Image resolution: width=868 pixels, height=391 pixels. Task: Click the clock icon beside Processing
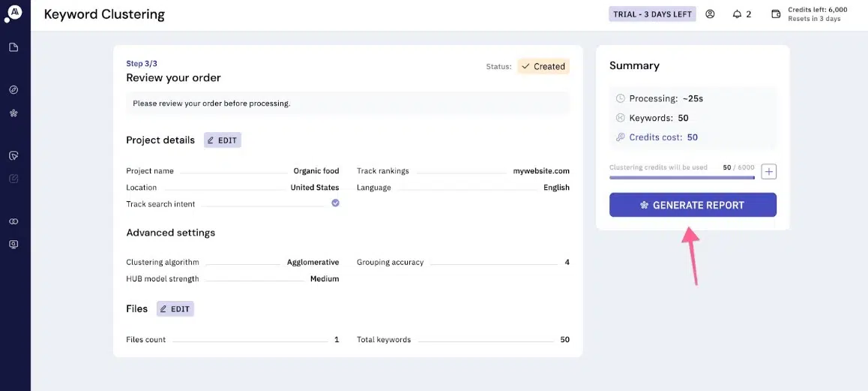[x=620, y=99]
